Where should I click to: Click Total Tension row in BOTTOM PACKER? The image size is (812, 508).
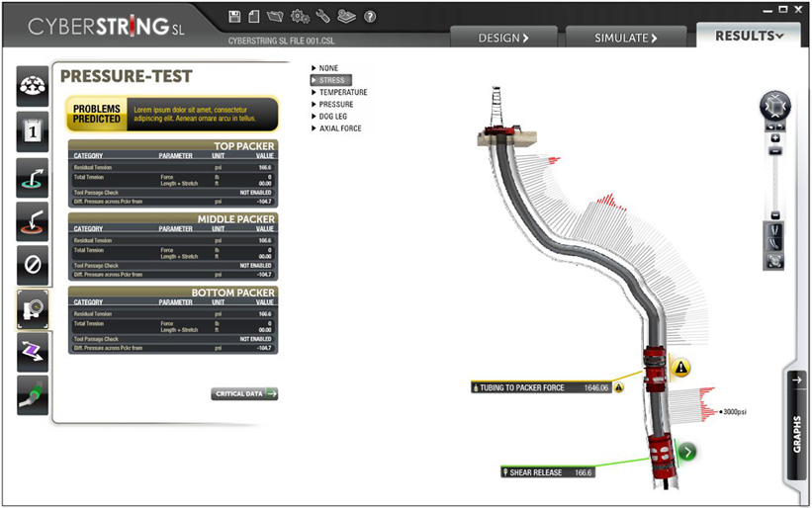(x=173, y=326)
